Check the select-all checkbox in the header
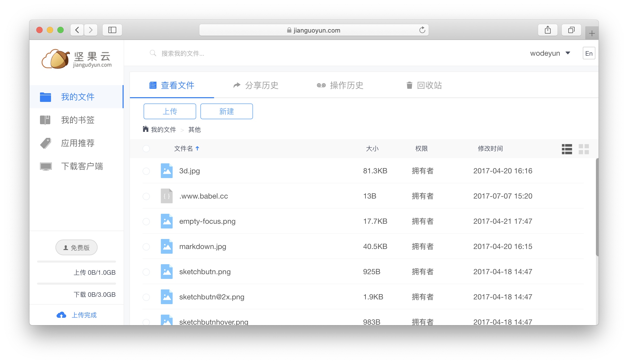Screen dimensions: 628x364 146,149
